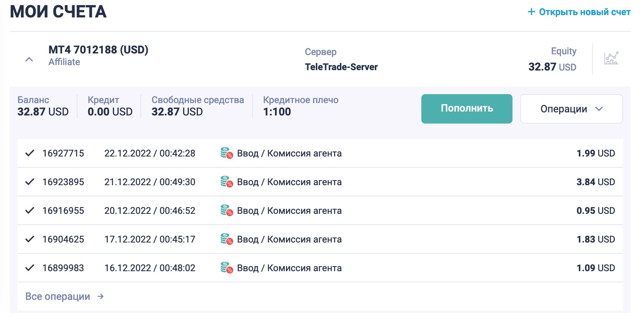The image size is (644, 313).
Task: Click the 0.95 USD amount
Action: coord(596,211)
